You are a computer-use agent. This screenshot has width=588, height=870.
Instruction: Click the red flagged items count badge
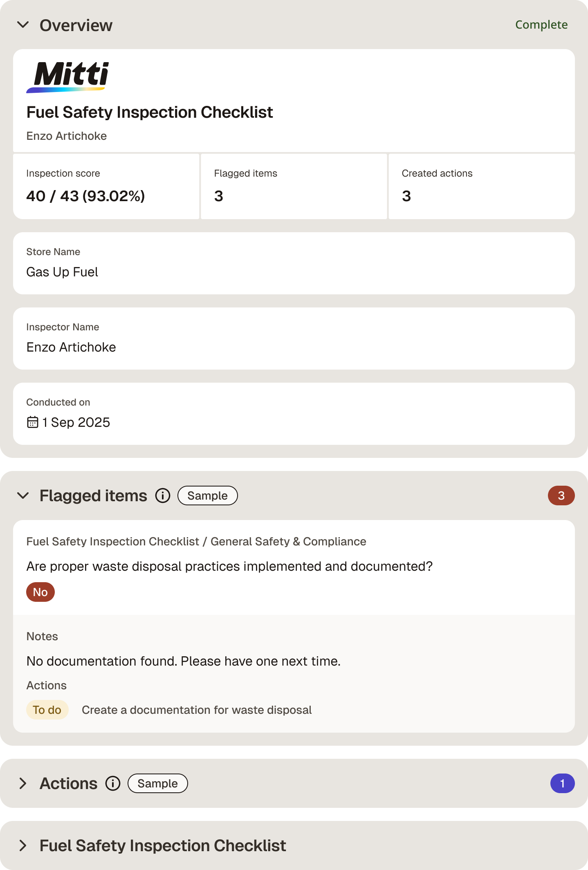pos(561,496)
